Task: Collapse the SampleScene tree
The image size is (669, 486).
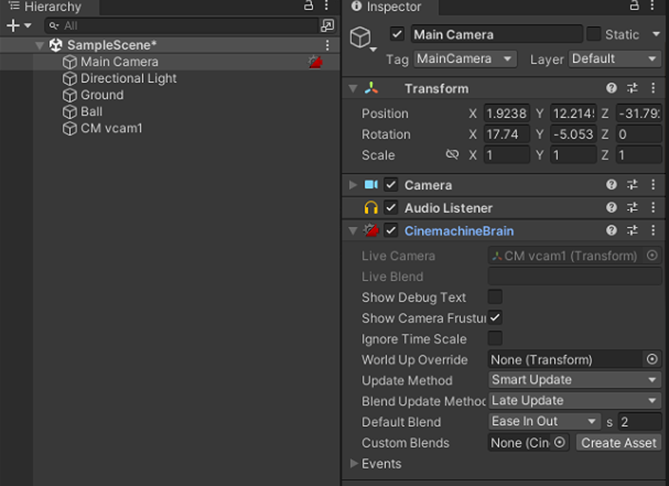Action: tap(40, 45)
